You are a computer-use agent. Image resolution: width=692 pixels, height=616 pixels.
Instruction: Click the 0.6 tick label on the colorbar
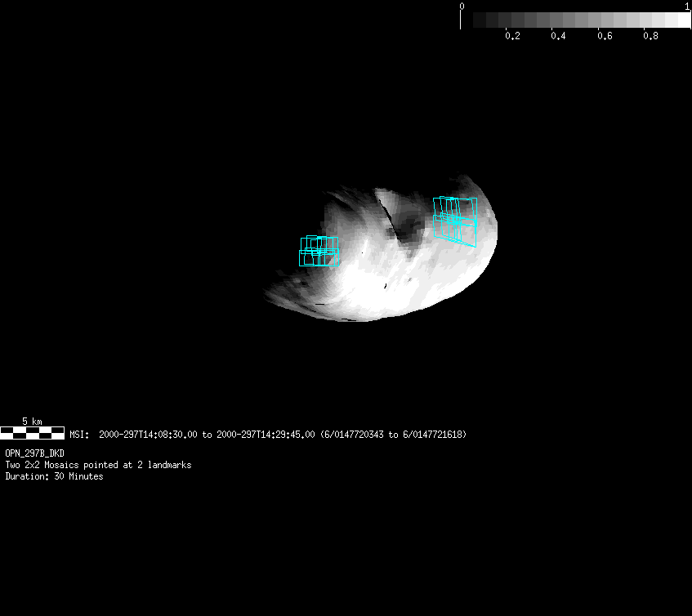[605, 36]
